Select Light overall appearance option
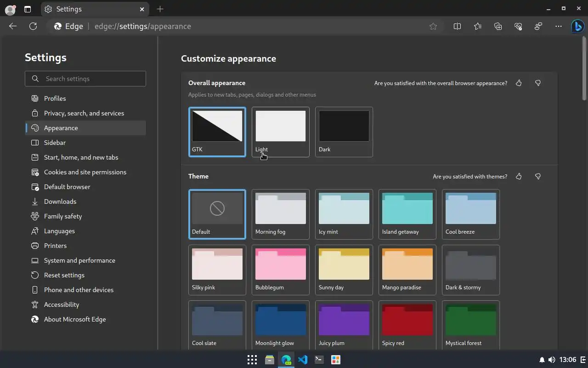The image size is (588, 368). click(x=281, y=132)
